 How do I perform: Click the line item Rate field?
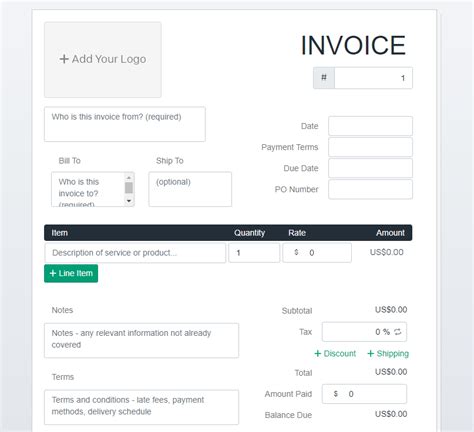tap(317, 253)
